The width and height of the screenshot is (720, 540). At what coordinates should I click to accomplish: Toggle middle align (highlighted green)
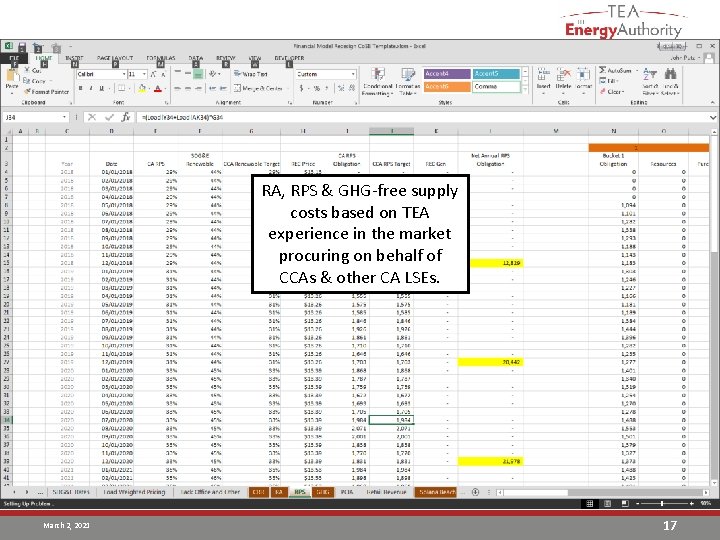[x=198, y=73]
